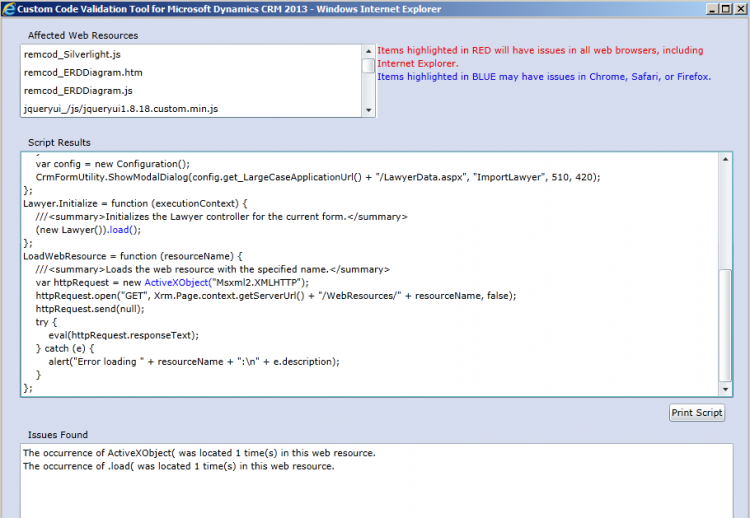Click the } catch (e) { line

[x=65, y=349]
